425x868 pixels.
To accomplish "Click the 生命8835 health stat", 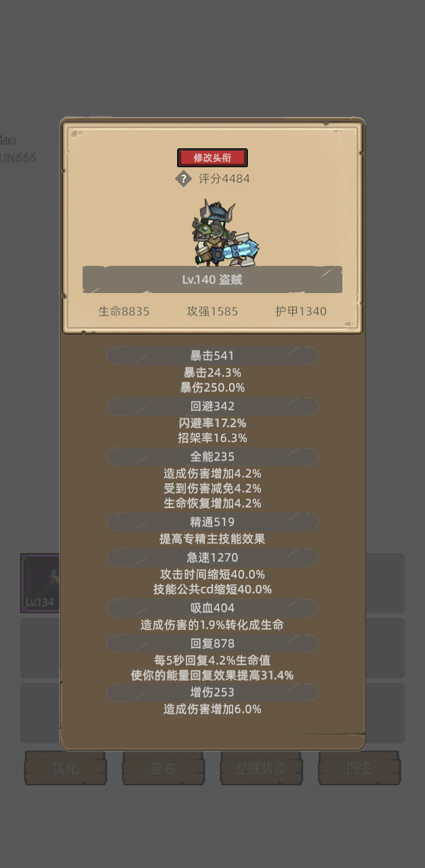I will tap(124, 311).
